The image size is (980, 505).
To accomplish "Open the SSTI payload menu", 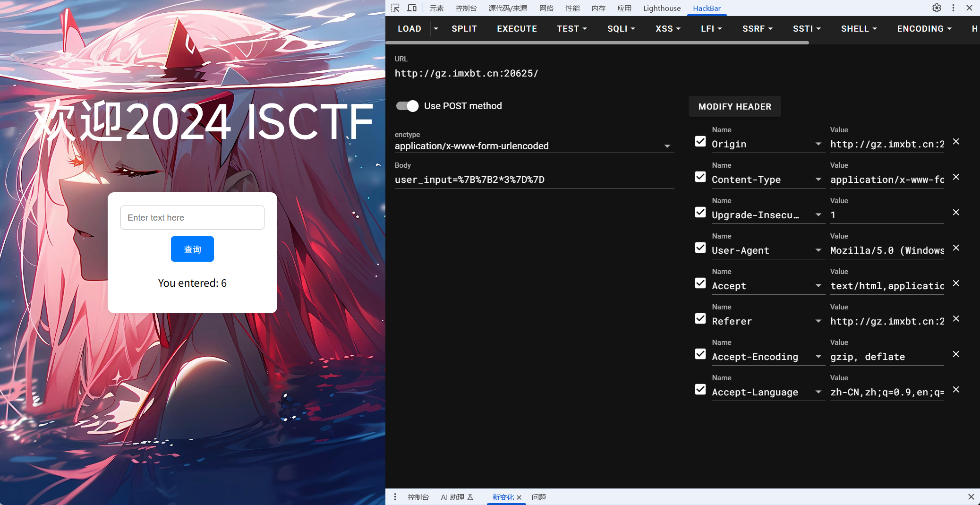I will [807, 29].
